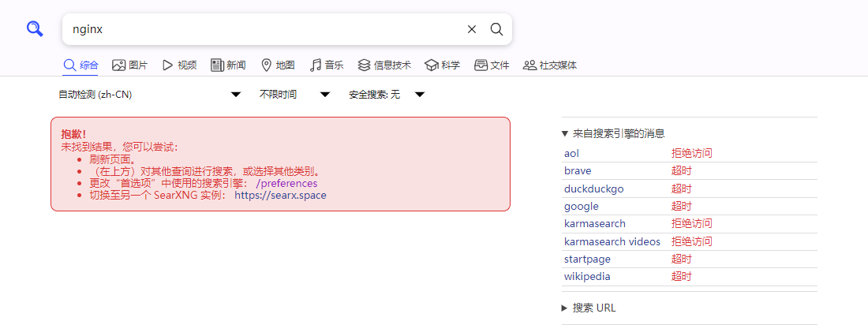The height and width of the screenshot is (336, 868).
Task: Switch to the 音乐 music category icon
Action: pyautogui.click(x=316, y=65)
